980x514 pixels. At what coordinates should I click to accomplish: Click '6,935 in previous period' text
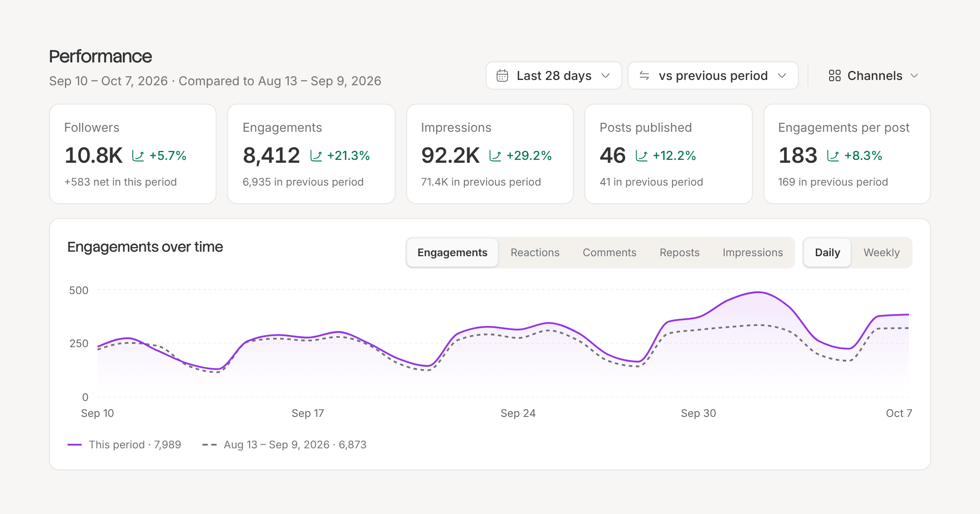coord(303,182)
